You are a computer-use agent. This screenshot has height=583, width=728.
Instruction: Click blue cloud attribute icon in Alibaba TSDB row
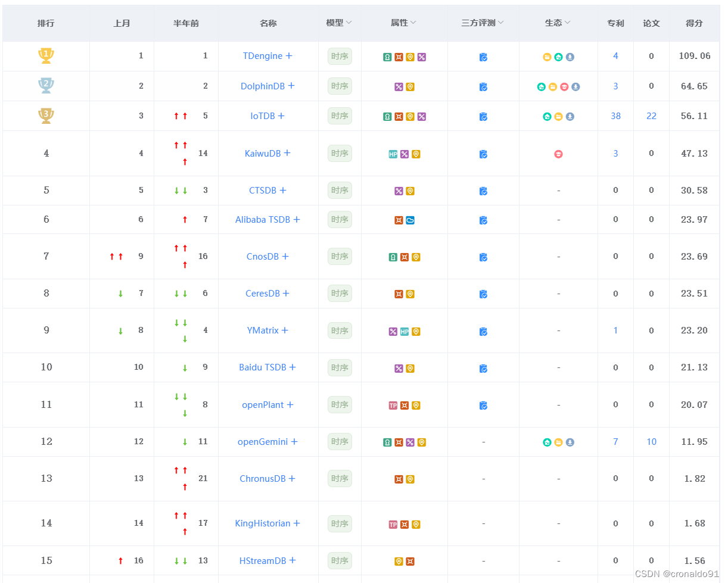point(410,220)
